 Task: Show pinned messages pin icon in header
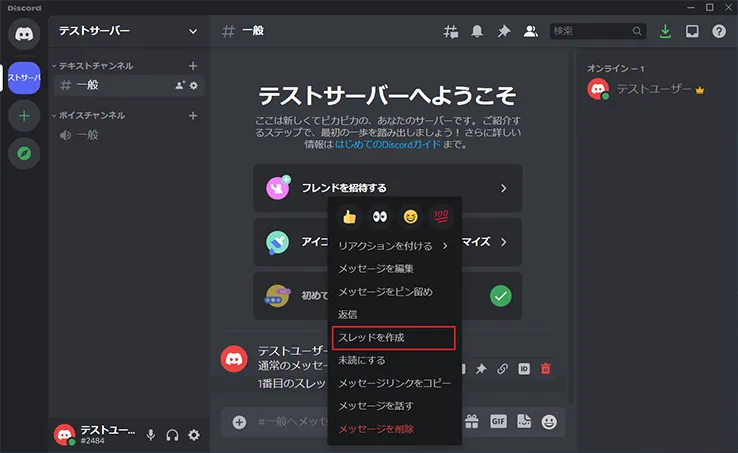504,32
